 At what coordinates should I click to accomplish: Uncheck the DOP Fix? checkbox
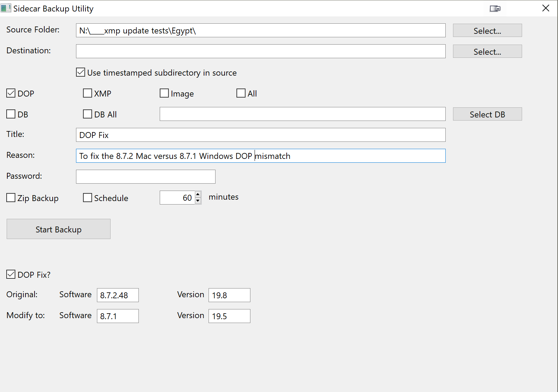[11, 275]
